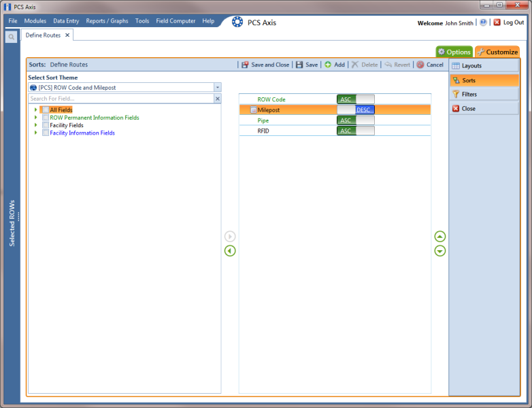Select the ROW Code sort row

[335, 99]
